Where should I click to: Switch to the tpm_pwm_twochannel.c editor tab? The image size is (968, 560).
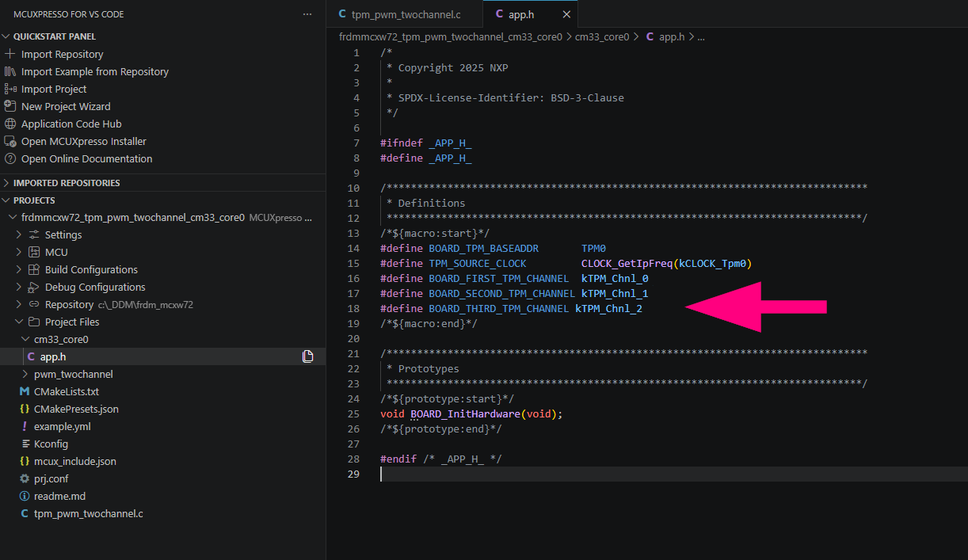coord(404,14)
